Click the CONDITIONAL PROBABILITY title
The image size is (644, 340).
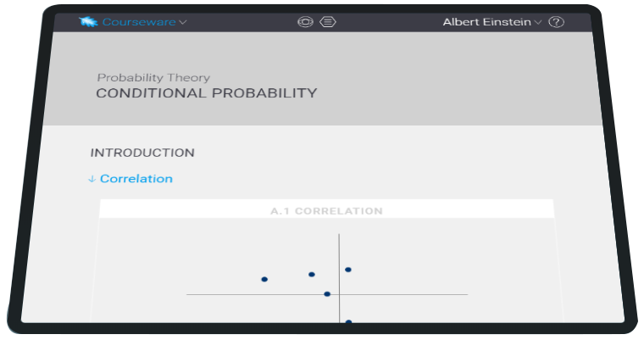point(207,93)
